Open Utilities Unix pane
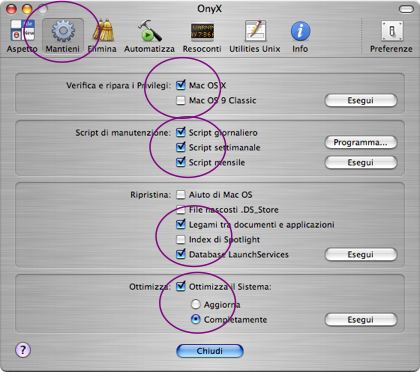The image size is (420, 372). [x=255, y=36]
